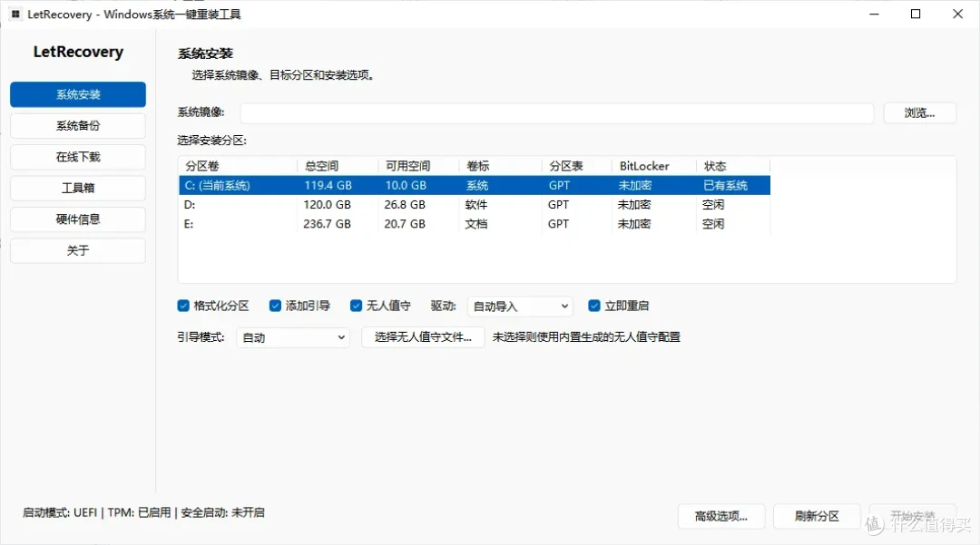980x545 pixels.
Task: Click the 系统镜像 path input field
Action: (557, 113)
